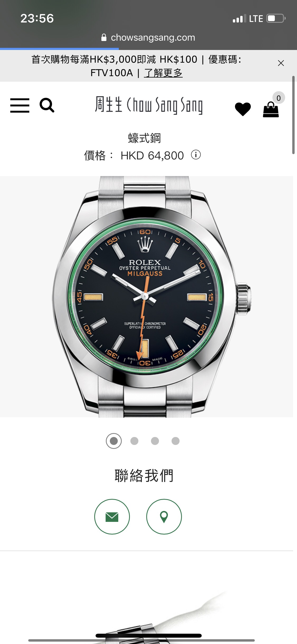Select the fourth image carousel dot
Image resolution: width=297 pixels, height=644 pixels.
(176, 441)
